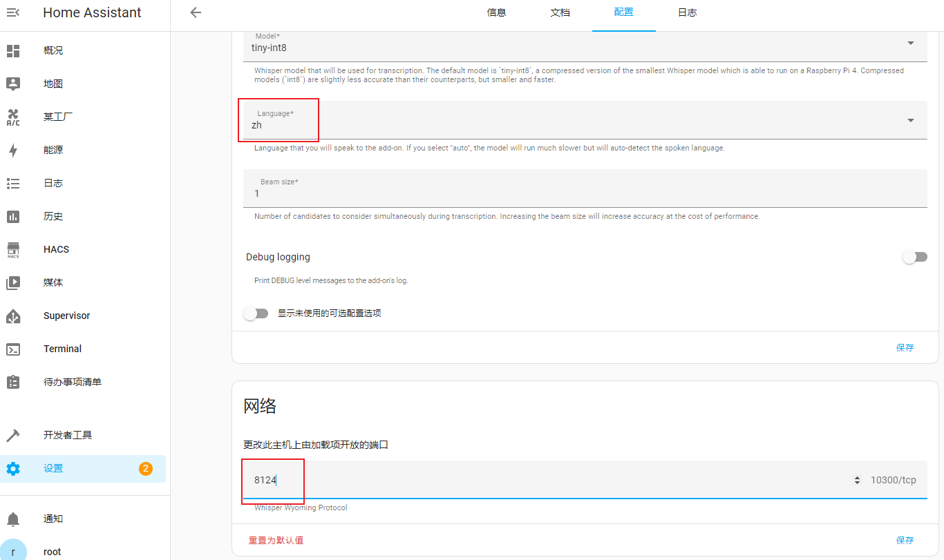Select 概况 in the sidebar

[x=53, y=50]
